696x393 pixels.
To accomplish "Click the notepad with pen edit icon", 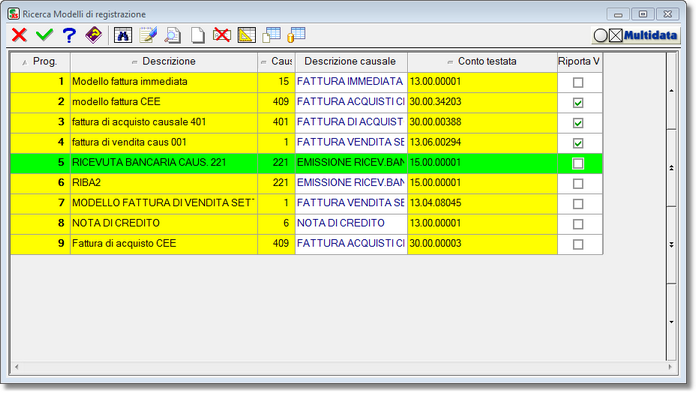I will [x=148, y=35].
